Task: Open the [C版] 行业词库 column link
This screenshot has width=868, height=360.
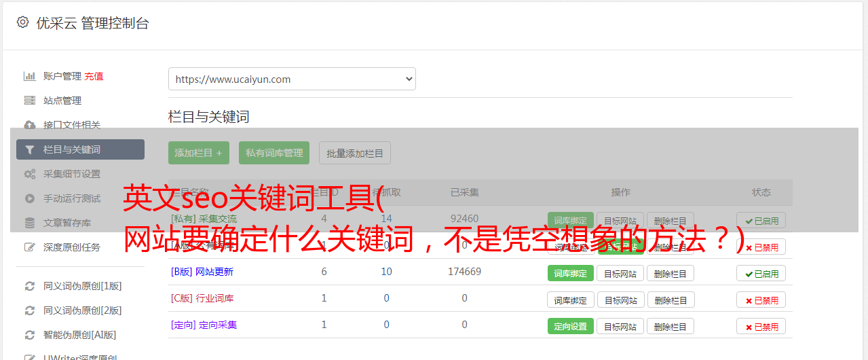Action: click(202, 298)
